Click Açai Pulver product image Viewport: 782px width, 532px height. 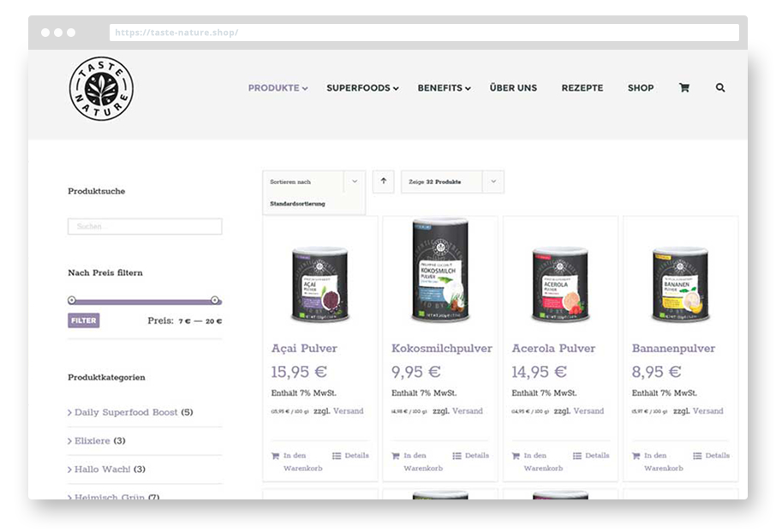320,284
